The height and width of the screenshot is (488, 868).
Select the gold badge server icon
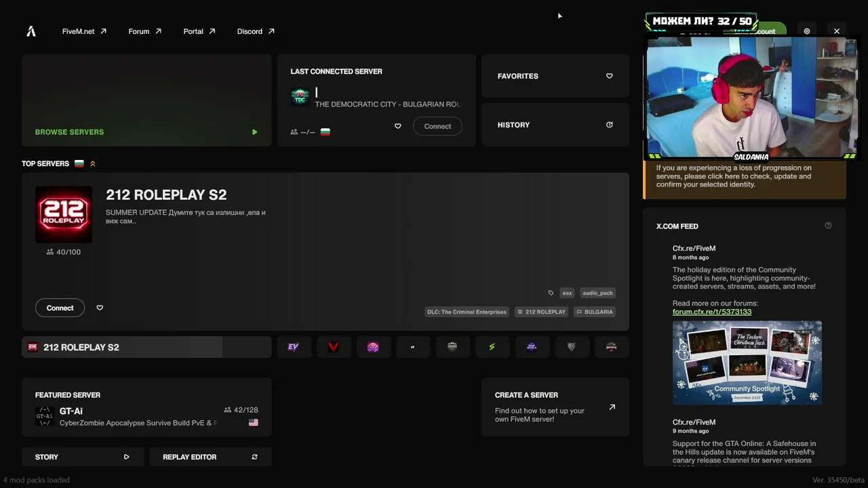452,347
